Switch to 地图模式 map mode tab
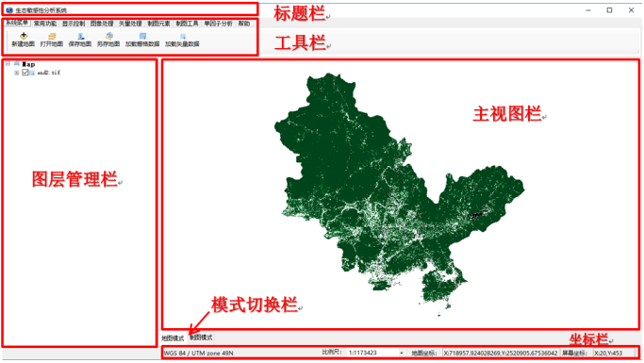The height and width of the screenshot is (363, 644). pyautogui.click(x=173, y=338)
